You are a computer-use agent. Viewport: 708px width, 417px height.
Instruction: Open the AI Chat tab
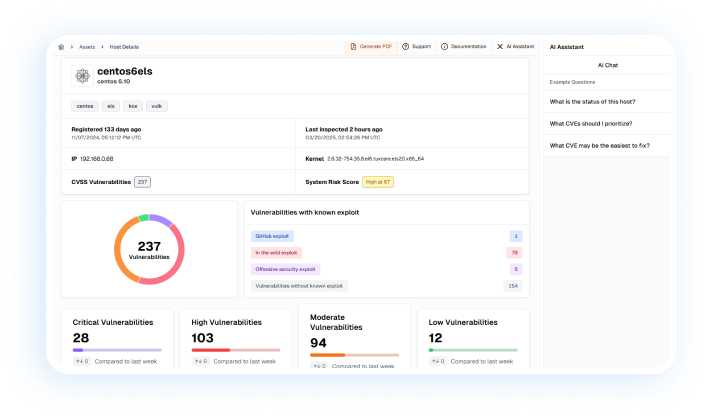tap(607, 65)
